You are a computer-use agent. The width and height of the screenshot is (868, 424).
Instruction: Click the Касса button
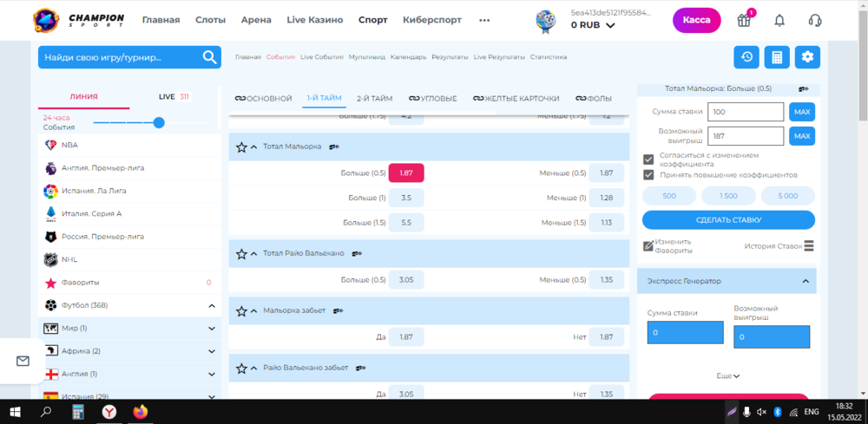[x=697, y=21]
